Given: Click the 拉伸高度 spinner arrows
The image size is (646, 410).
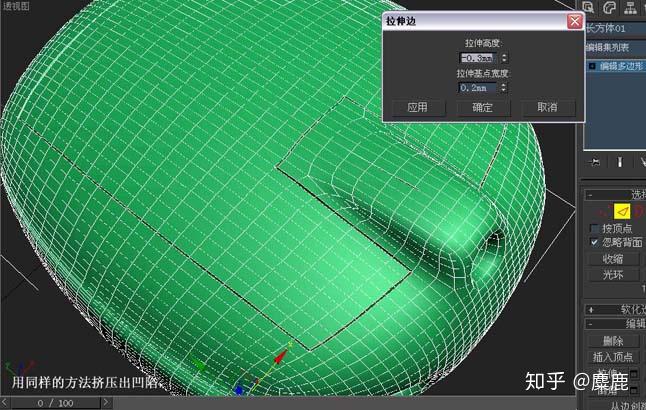Looking at the screenshot, I should point(504,58).
